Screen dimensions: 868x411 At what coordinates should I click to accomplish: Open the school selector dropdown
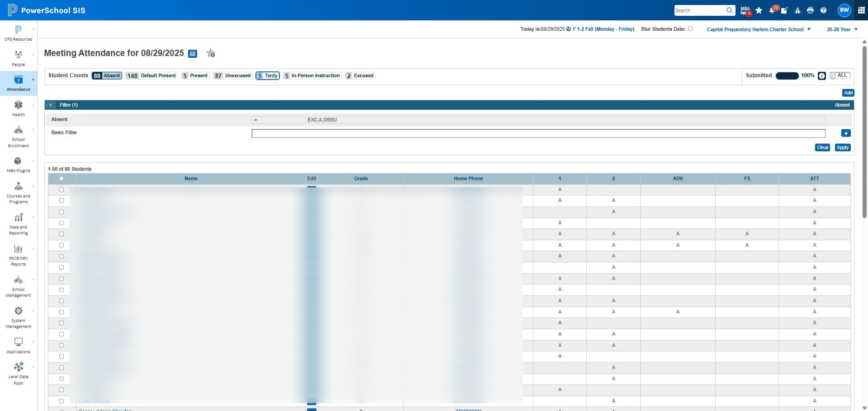(x=759, y=29)
